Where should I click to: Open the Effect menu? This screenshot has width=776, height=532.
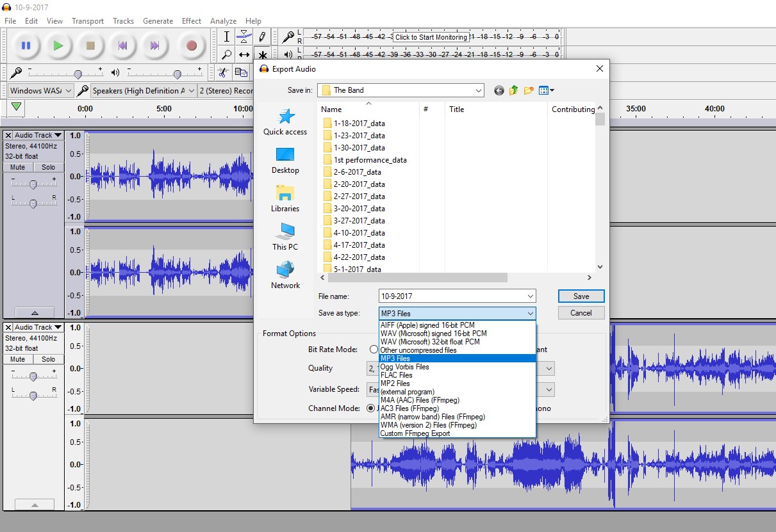pyautogui.click(x=191, y=21)
